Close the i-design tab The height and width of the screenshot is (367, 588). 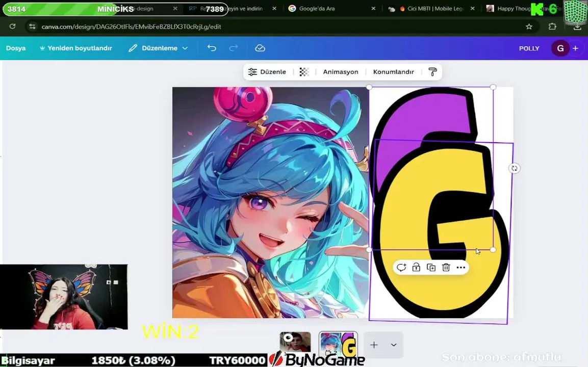click(x=175, y=8)
